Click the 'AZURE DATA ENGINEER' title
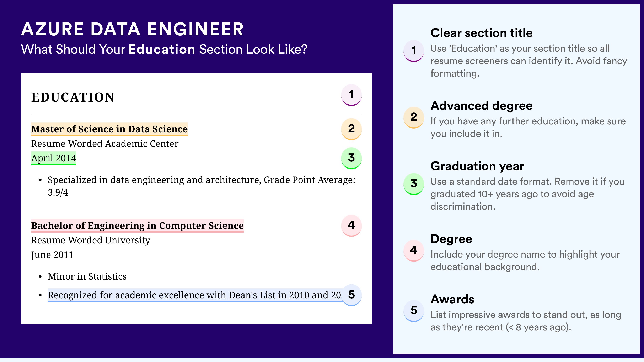Viewport: 644px width, 362px height. pos(132,29)
